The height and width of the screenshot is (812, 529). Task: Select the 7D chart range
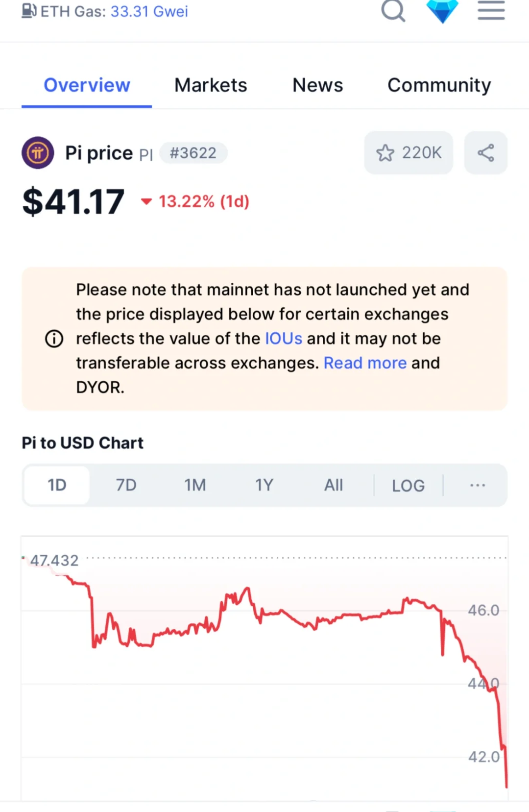coord(126,485)
